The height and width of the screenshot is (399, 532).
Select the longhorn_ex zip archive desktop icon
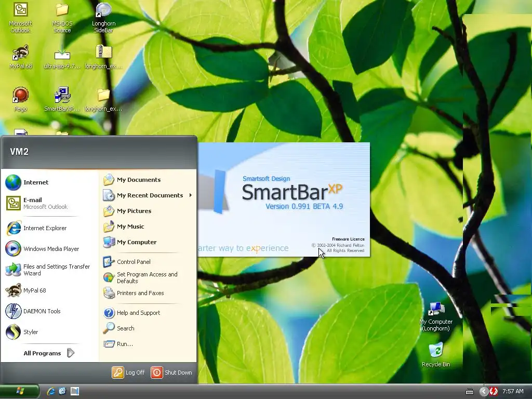pos(103,57)
